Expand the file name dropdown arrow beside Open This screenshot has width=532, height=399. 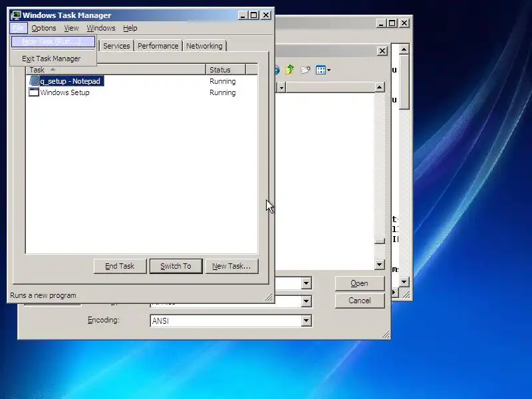click(306, 283)
